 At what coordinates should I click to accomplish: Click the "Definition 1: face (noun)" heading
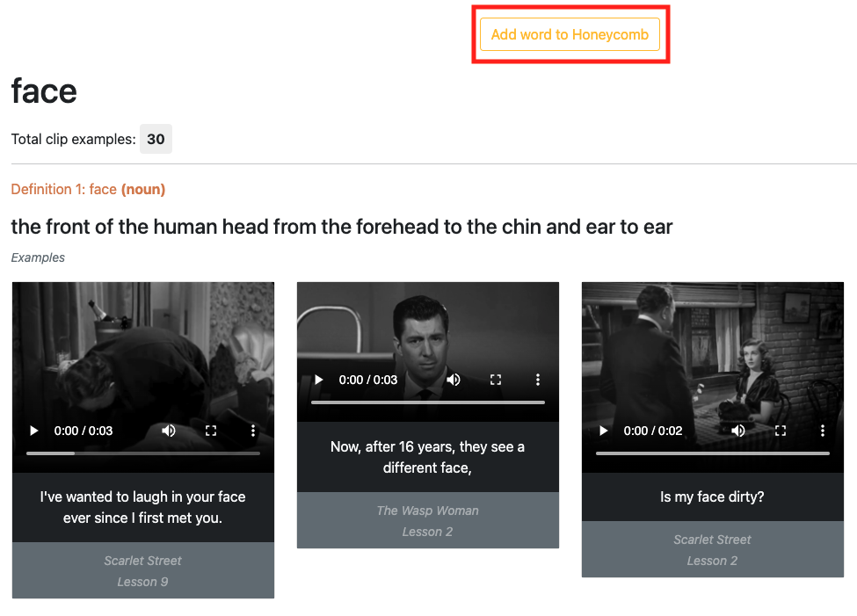click(x=88, y=189)
